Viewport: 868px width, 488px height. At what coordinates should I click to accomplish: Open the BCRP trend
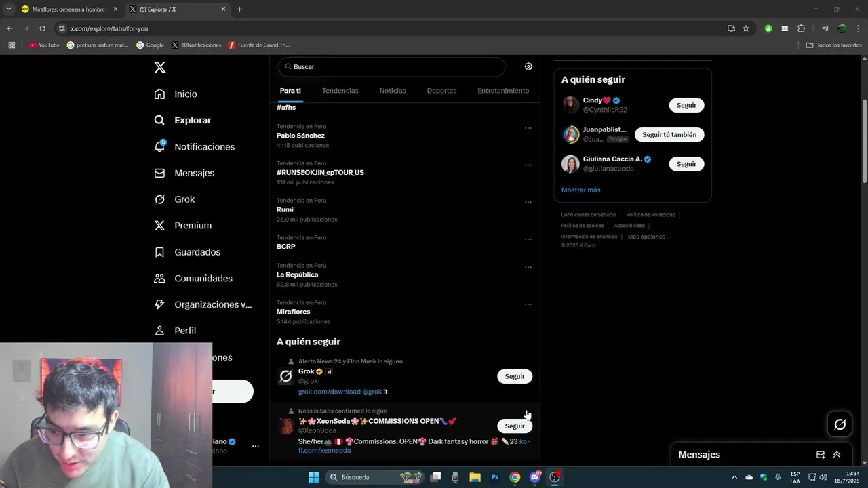tap(285, 247)
